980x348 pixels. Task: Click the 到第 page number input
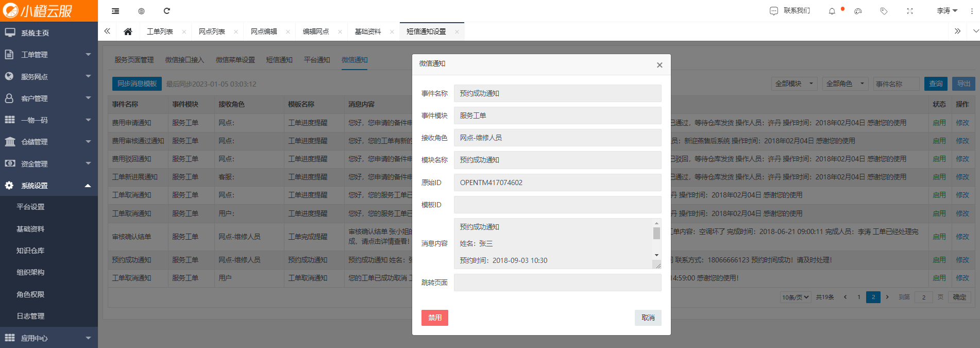coord(924,297)
